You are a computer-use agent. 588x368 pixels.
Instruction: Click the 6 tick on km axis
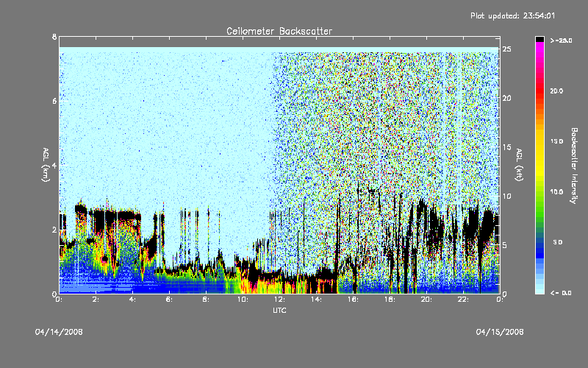(54, 101)
